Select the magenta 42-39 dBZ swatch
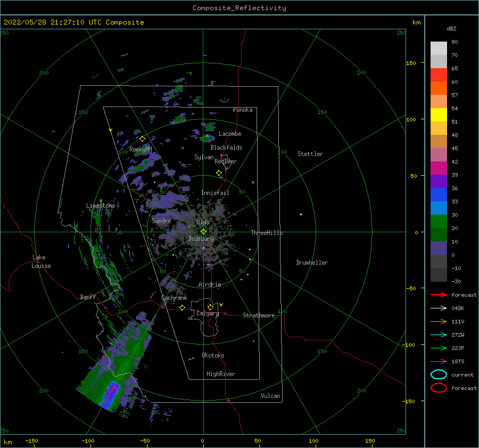The image size is (479, 448). (439, 168)
